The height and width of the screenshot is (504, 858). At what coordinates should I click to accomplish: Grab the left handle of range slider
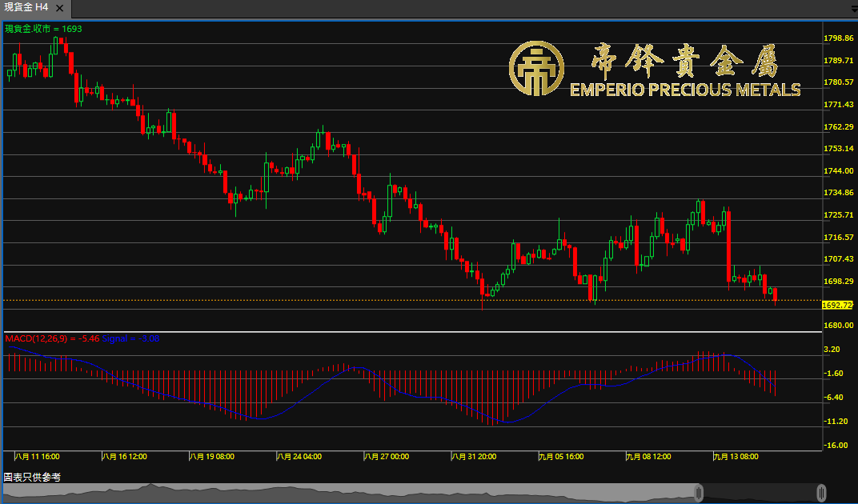[699, 492]
